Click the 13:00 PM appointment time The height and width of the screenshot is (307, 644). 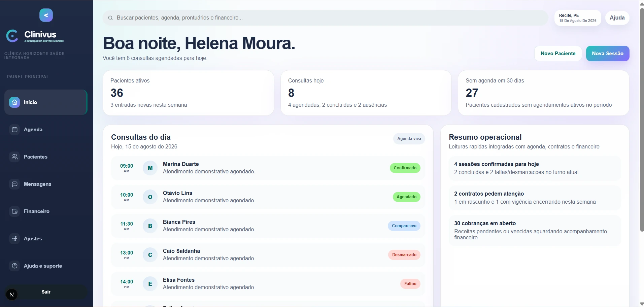point(127,255)
